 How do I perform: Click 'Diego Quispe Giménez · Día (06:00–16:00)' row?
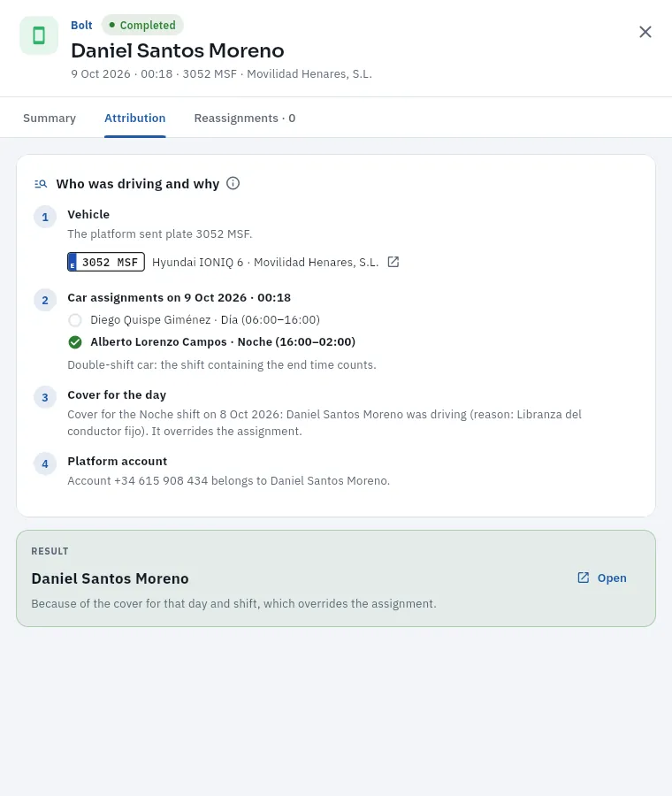click(194, 320)
